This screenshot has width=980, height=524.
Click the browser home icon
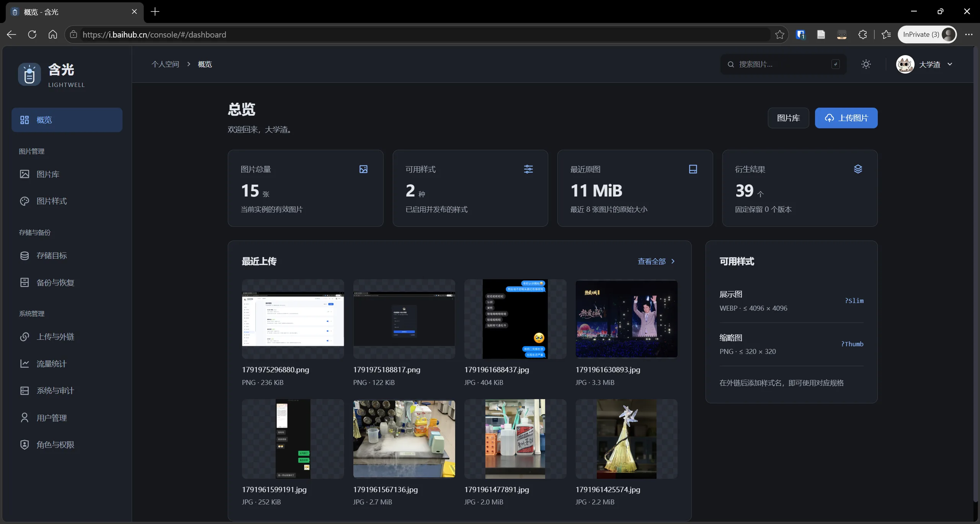pyautogui.click(x=53, y=34)
